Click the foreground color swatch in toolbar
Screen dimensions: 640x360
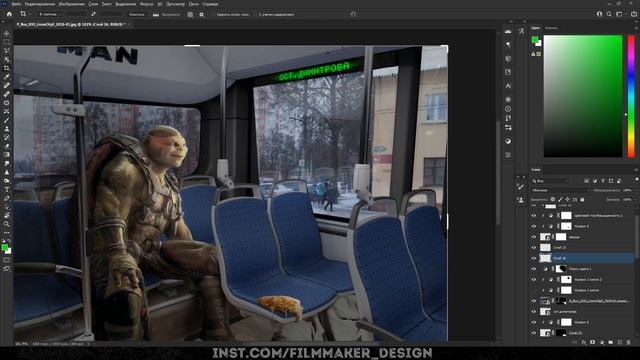pos(4,247)
